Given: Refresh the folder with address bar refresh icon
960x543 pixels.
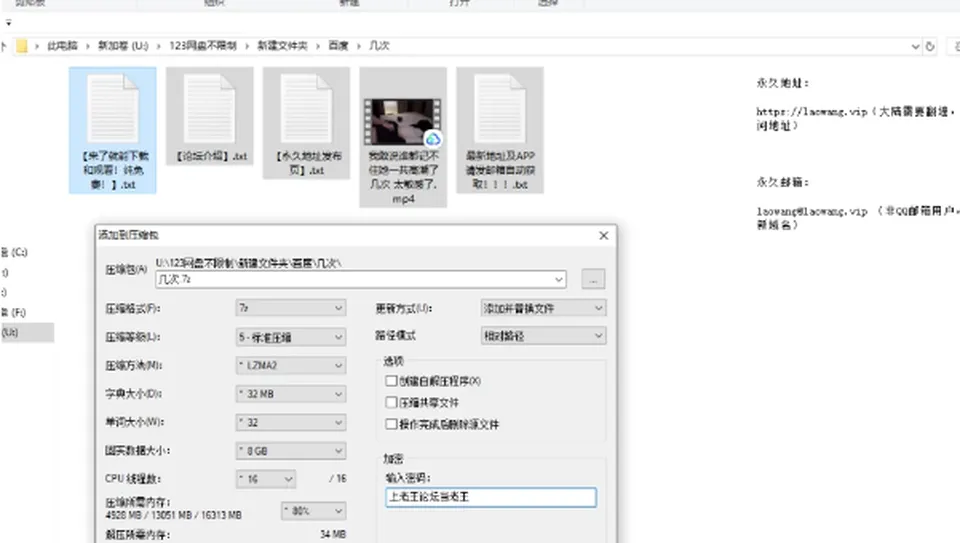Looking at the screenshot, I should point(930,46).
